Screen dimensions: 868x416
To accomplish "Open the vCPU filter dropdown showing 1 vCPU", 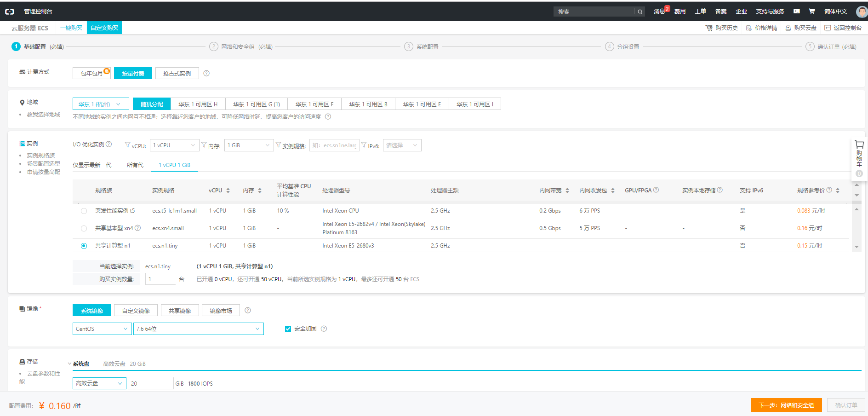I will [x=175, y=145].
